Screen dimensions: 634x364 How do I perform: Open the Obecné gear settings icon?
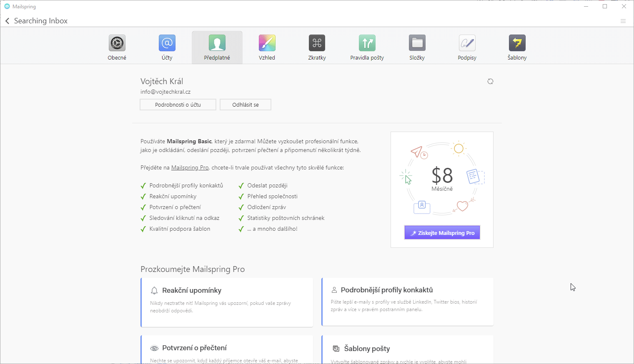click(x=117, y=43)
